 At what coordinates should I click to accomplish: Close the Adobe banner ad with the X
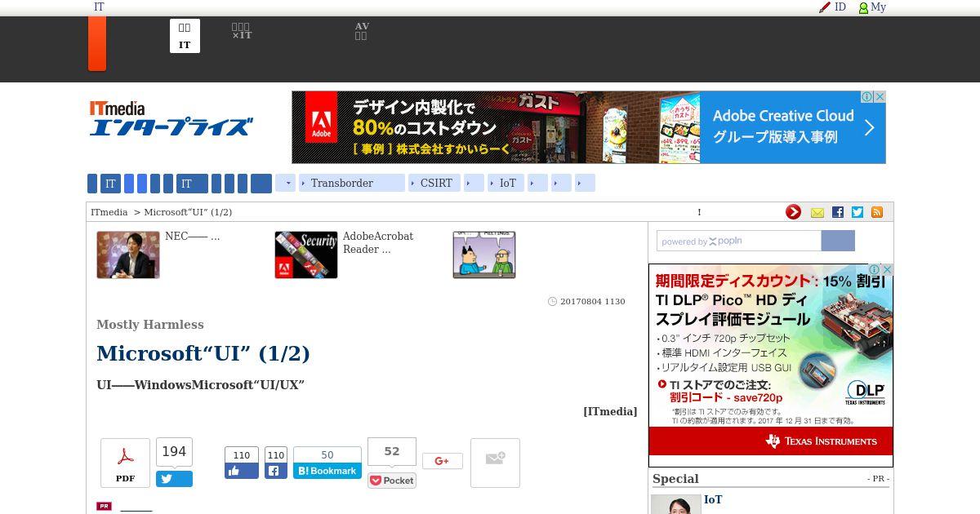(880, 97)
